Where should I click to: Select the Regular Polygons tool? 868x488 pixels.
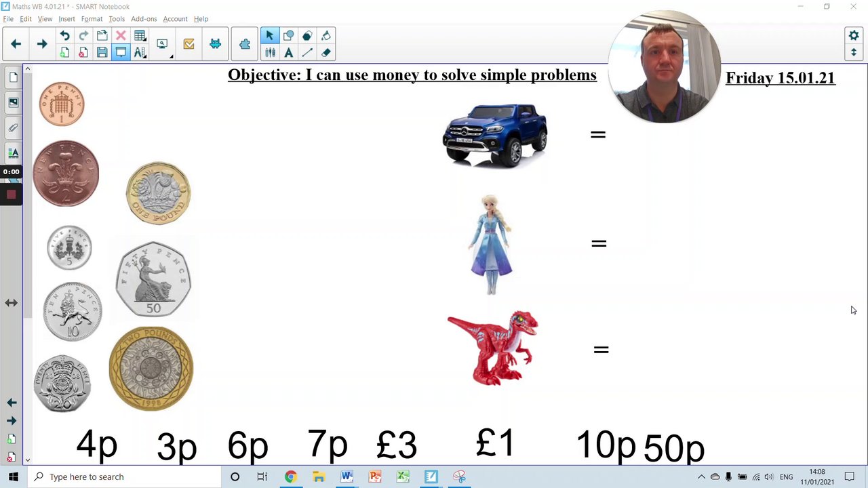pos(307,36)
